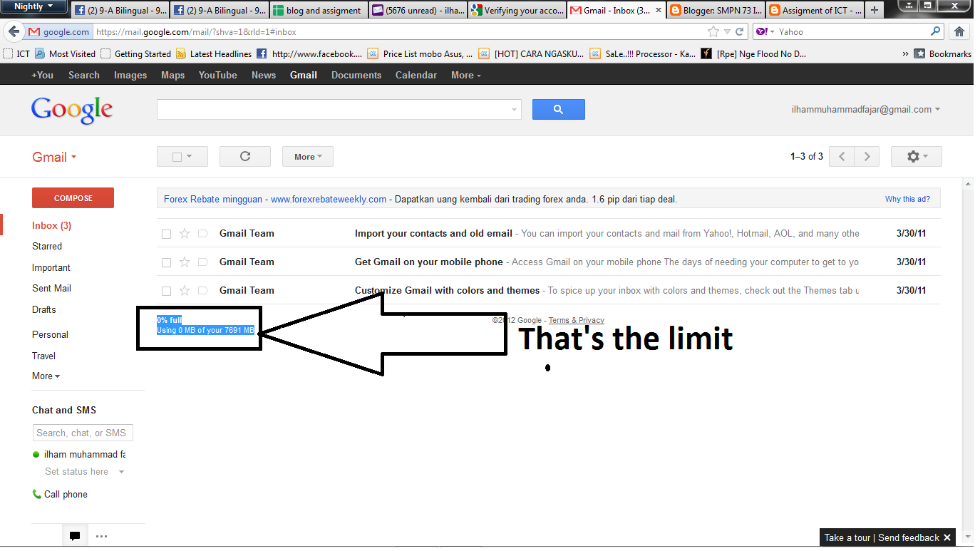Mark Import your contacts email as important
This screenshot has height=551, width=980.
pos(202,233)
